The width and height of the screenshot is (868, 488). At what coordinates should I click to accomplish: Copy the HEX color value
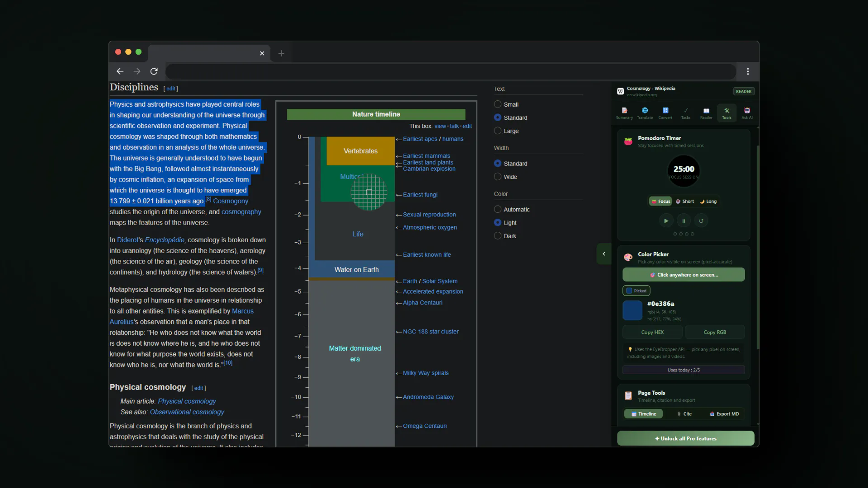652,332
